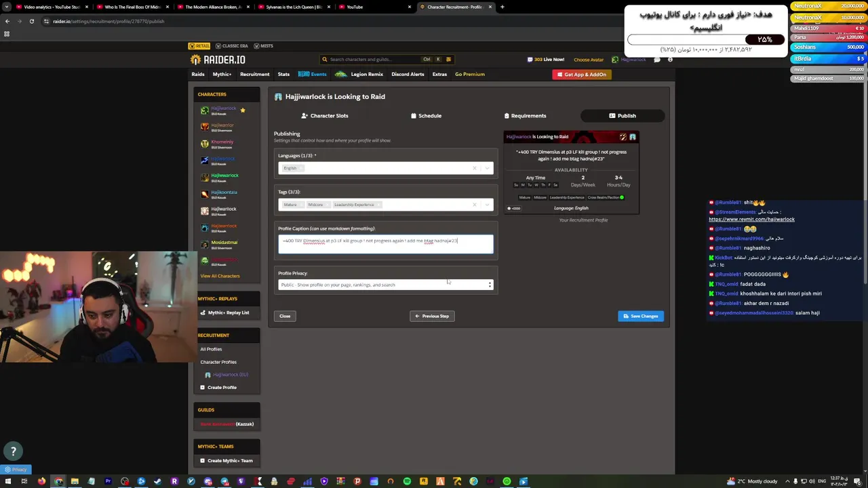This screenshot has height=488, width=868.
Task: Click the Mythic+ Replay List icon
Action: pos(202,312)
